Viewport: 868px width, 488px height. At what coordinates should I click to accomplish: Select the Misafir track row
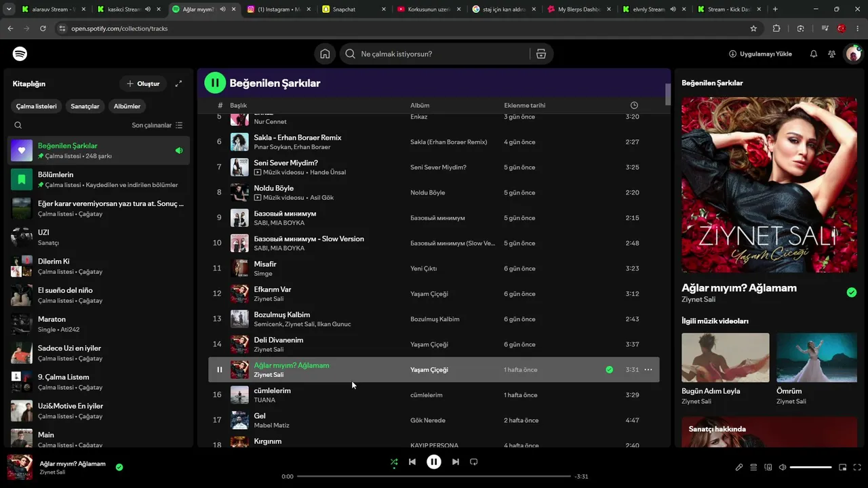click(434, 268)
